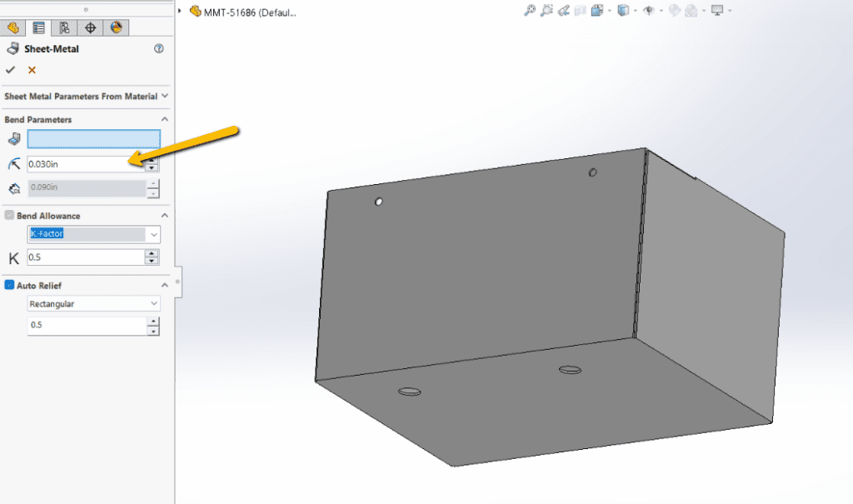This screenshot has height=504, width=853.
Task: Select the Zoom to Fit tool
Action: [528, 7]
